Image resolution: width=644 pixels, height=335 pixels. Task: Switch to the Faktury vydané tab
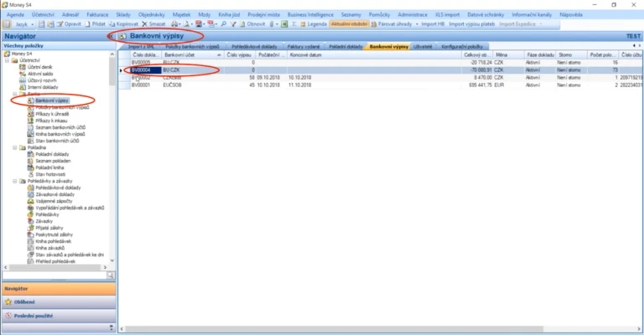(x=304, y=47)
